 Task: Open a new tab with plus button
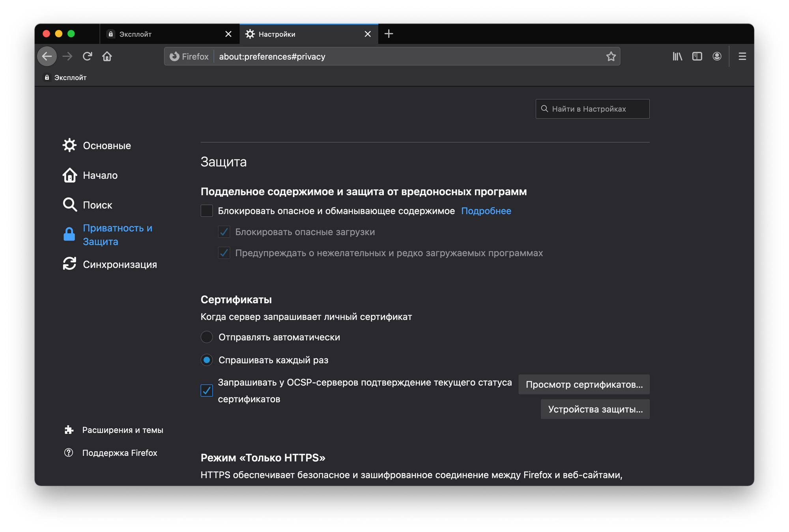click(x=389, y=34)
